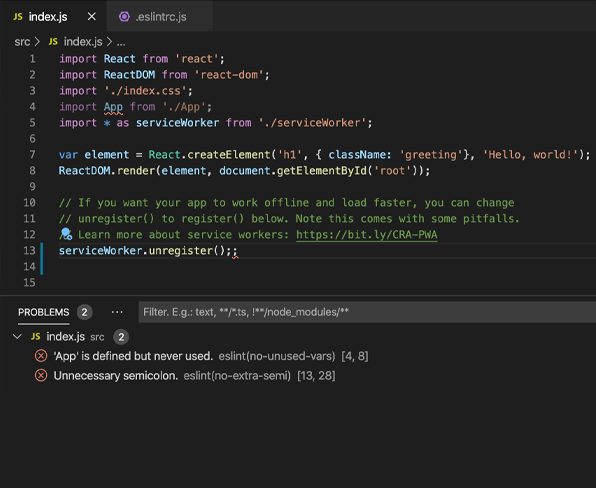Click the extra semicolon with squiggle on line 13
This screenshot has height=488, width=596.
point(235,251)
